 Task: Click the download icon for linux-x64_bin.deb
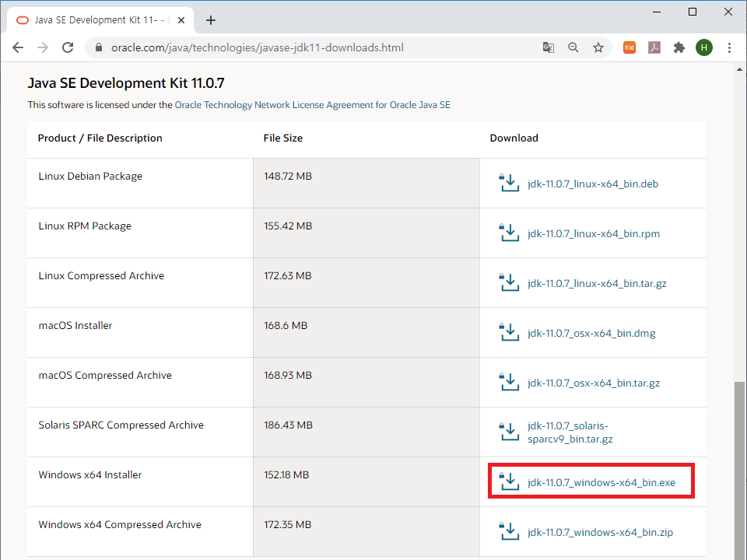509,184
